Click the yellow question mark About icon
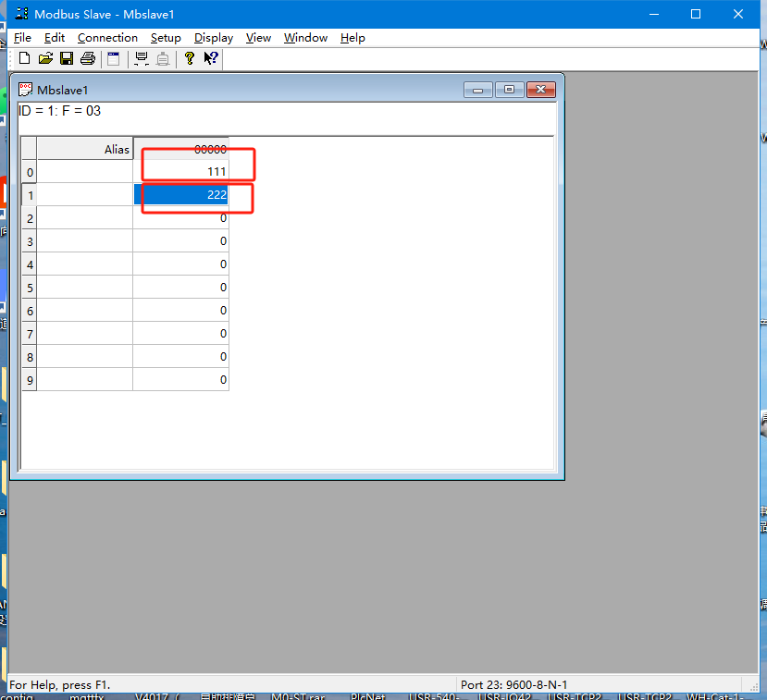Viewport: 767px width, 700px height. click(190, 58)
